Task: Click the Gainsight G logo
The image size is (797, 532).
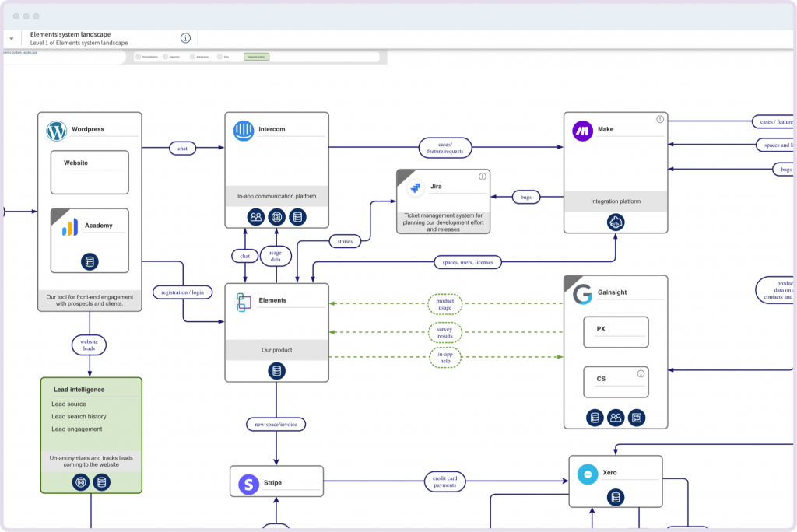Action: pyautogui.click(x=581, y=295)
